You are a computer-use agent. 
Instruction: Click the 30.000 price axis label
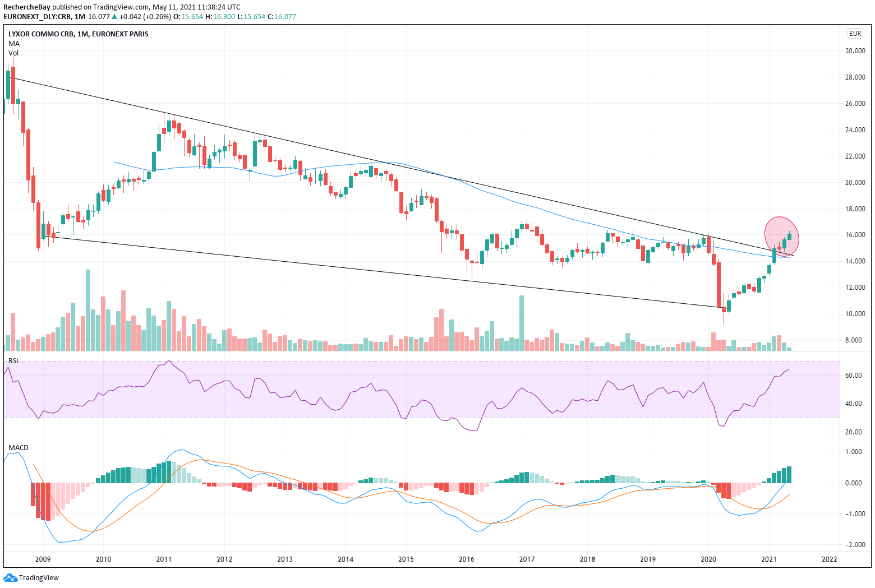[x=855, y=51]
